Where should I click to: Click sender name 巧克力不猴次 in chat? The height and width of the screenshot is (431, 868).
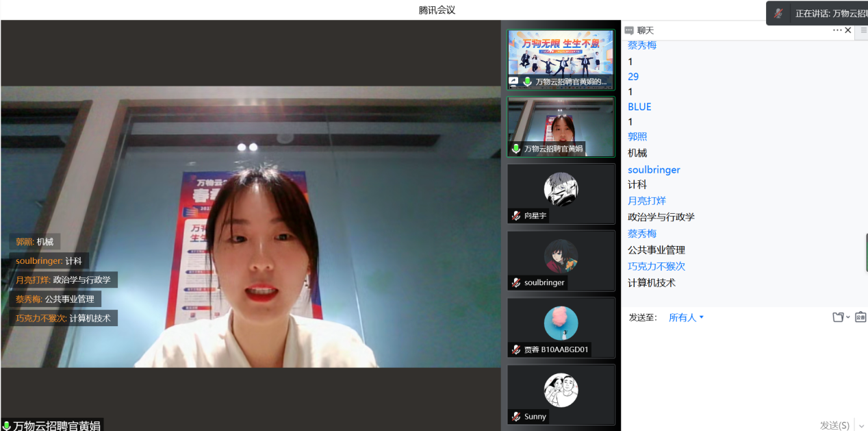pos(656,267)
